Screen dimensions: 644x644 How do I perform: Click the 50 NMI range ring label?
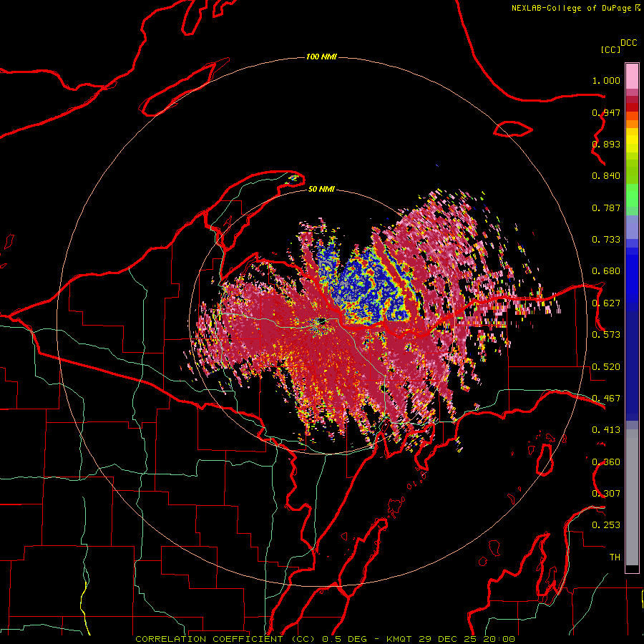pyautogui.click(x=321, y=189)
